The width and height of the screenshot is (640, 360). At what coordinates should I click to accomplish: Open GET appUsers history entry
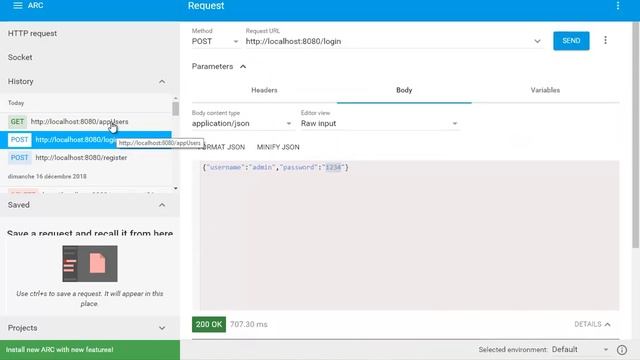click(86, 122)
